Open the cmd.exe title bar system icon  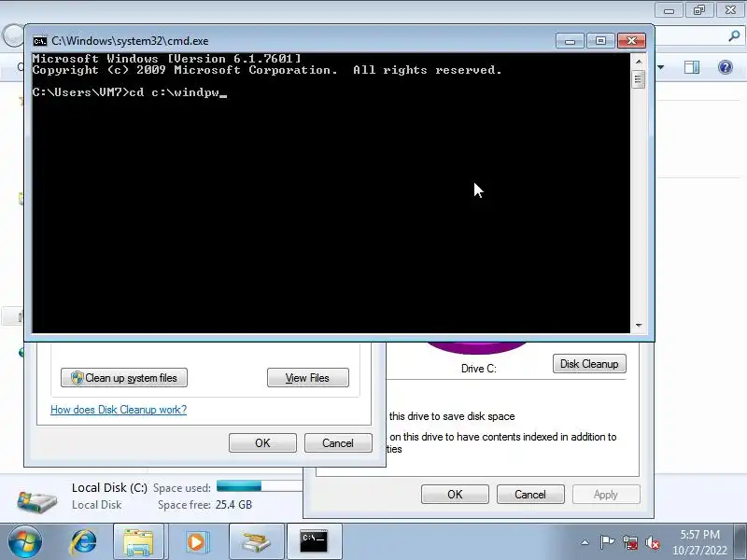[x=40, y=41]
